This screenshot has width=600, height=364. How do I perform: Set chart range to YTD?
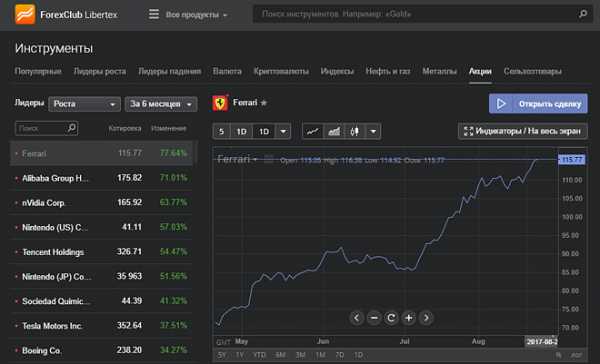point(259,355)
